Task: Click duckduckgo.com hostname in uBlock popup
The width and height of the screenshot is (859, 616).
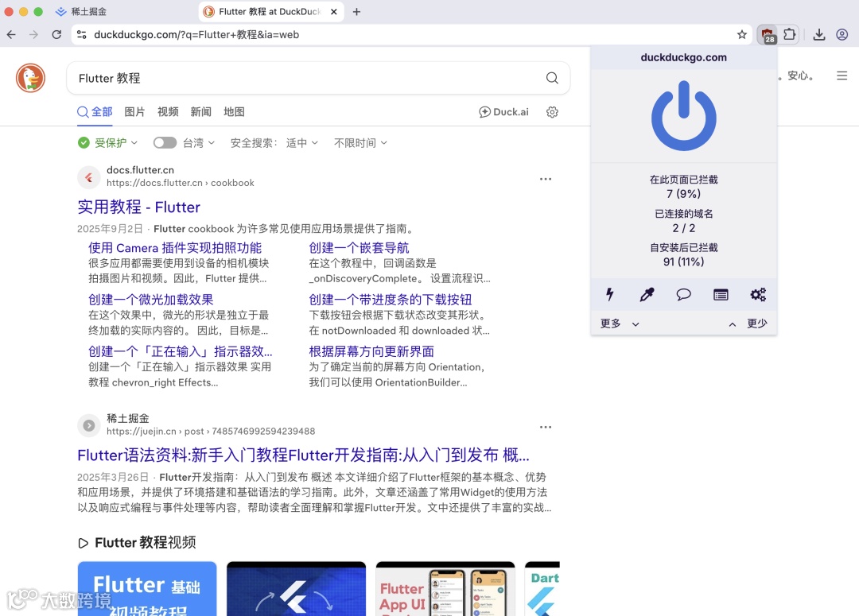Action: point(684,57)
